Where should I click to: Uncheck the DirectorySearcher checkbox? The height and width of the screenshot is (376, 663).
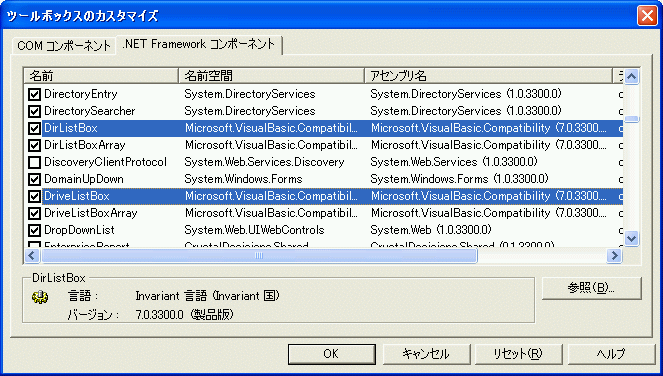(34, 111)
